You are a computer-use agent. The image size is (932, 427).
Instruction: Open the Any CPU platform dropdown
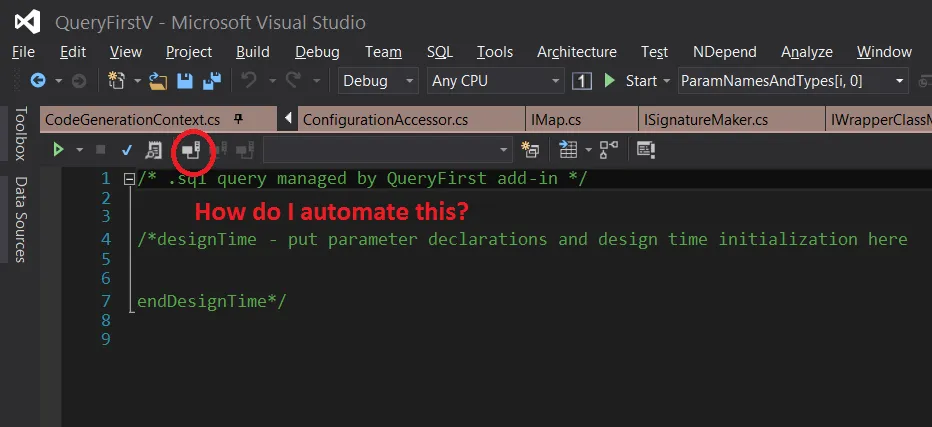[496, 81]
